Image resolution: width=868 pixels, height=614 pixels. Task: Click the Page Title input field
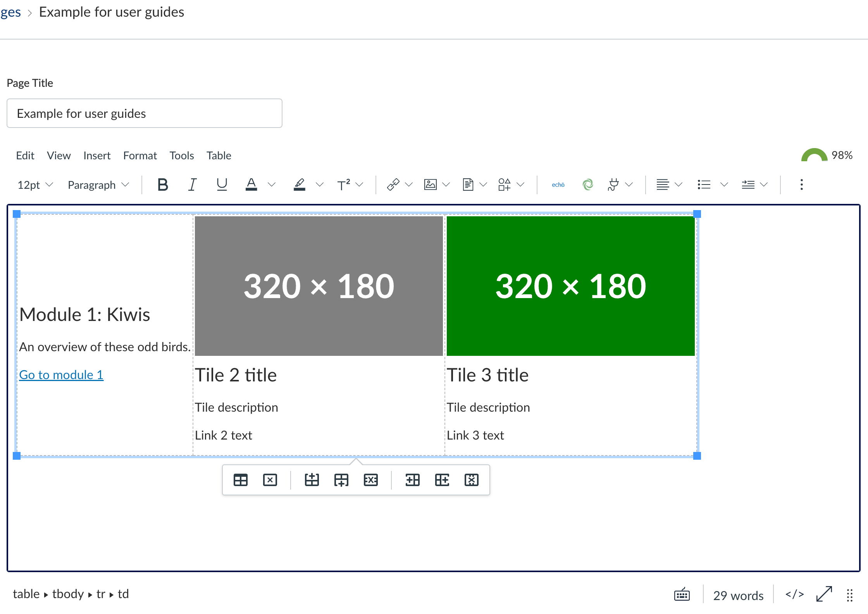(x=145, y=113)
